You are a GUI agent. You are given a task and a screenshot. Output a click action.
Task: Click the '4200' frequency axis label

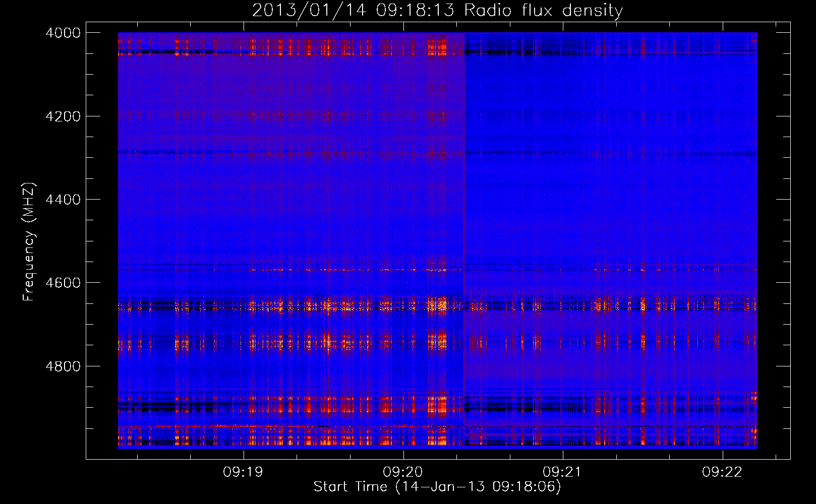click(x=63, y=116)
